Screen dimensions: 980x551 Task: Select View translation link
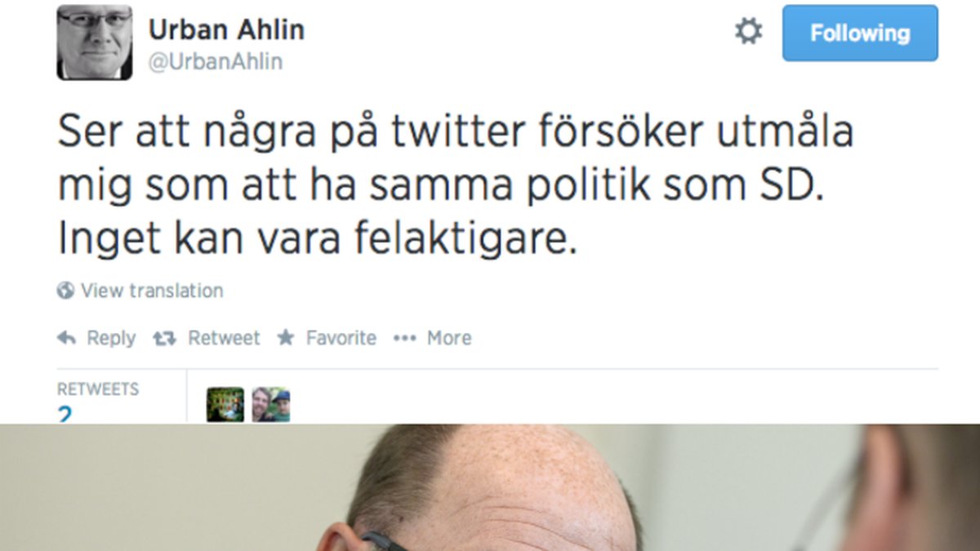click(x=152, y=291)
